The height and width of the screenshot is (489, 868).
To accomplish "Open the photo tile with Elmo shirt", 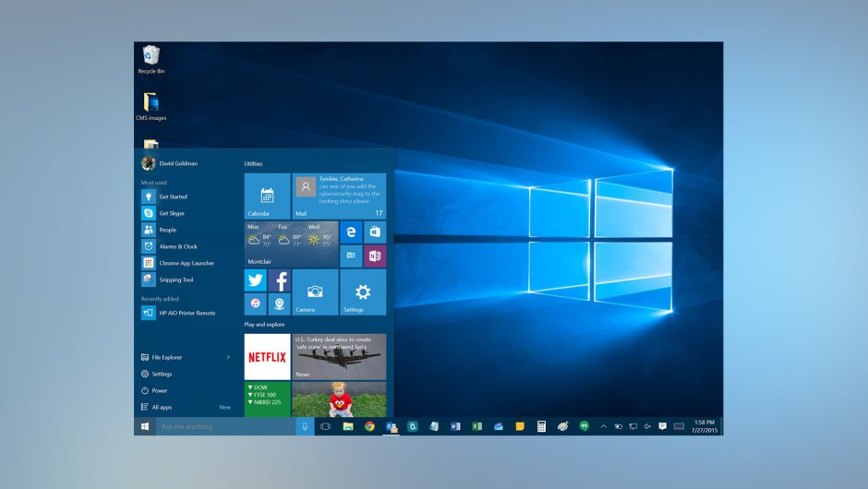I will pos(339,400).
